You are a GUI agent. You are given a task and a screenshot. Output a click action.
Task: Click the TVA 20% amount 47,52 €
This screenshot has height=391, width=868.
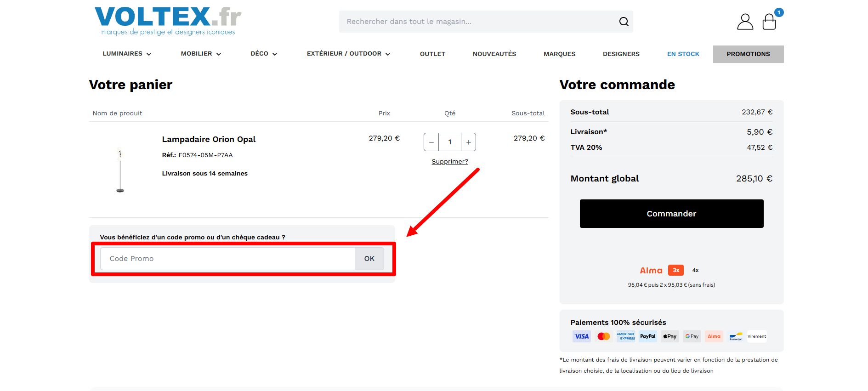(760, 147)
